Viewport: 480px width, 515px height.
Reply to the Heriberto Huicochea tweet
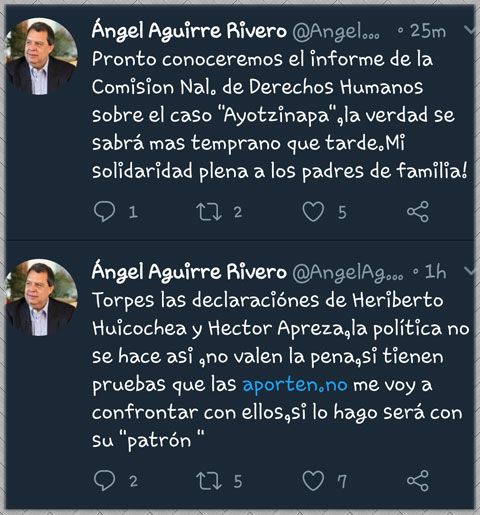[x=105, y=480]
